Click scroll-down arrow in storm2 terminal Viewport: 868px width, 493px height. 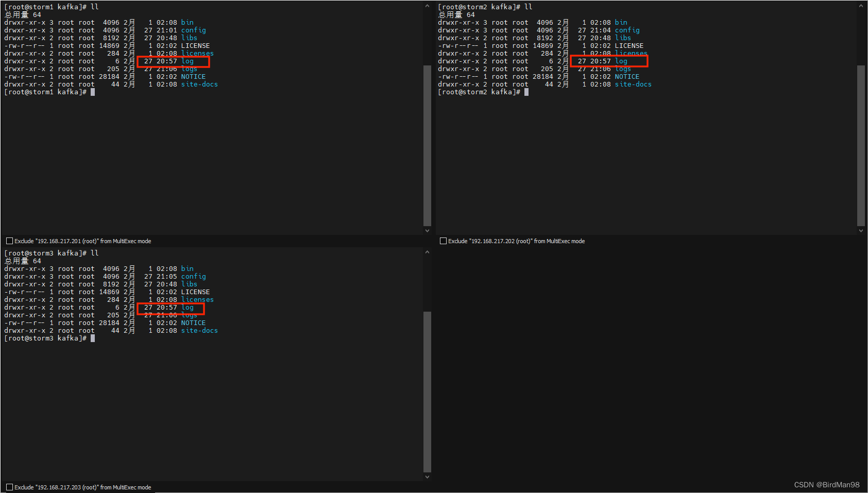[x=861, y=231]
